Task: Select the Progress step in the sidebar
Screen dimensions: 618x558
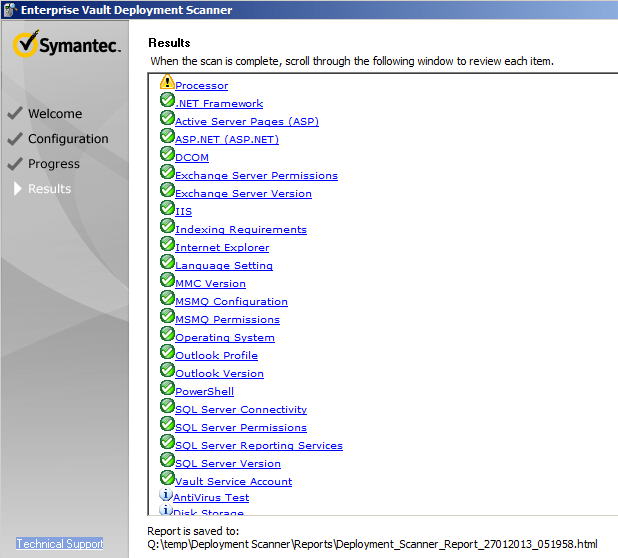Action: (54, 164)
